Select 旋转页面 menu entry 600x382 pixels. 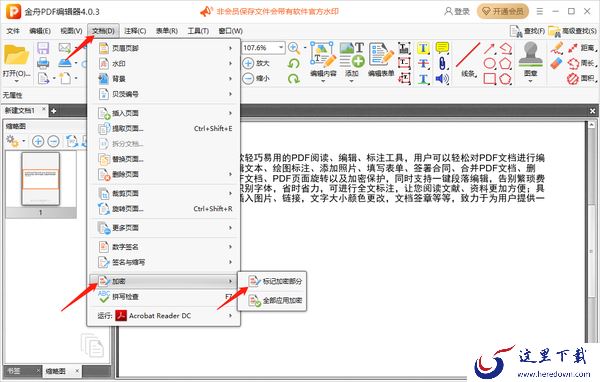coord(164,209)
